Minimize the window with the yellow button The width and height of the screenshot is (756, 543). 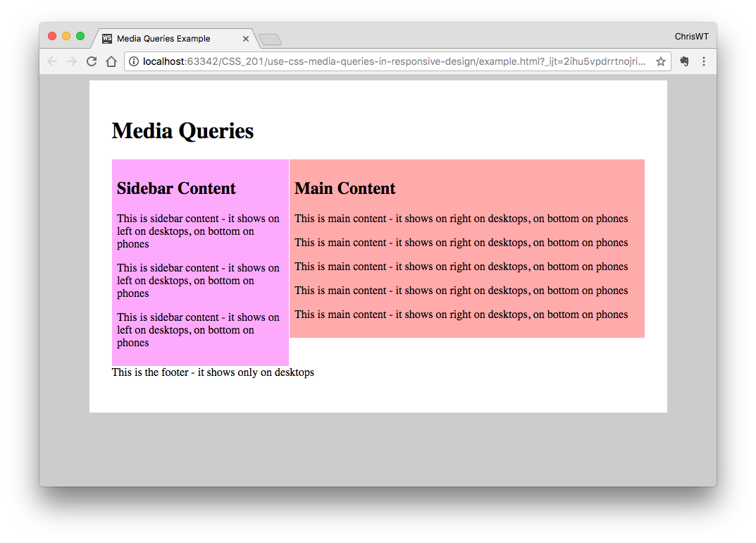pos(66,36)
